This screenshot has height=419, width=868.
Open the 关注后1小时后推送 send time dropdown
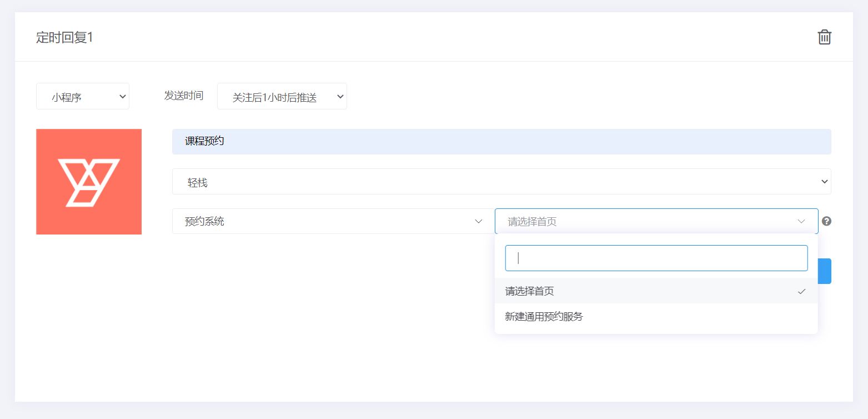(x=282, y=96)
